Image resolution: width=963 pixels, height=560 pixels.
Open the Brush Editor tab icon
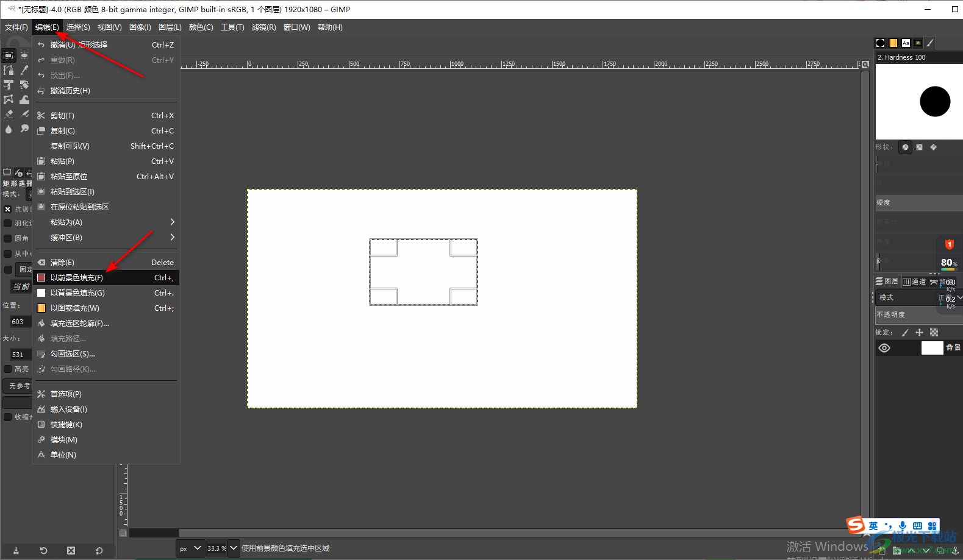930,43
